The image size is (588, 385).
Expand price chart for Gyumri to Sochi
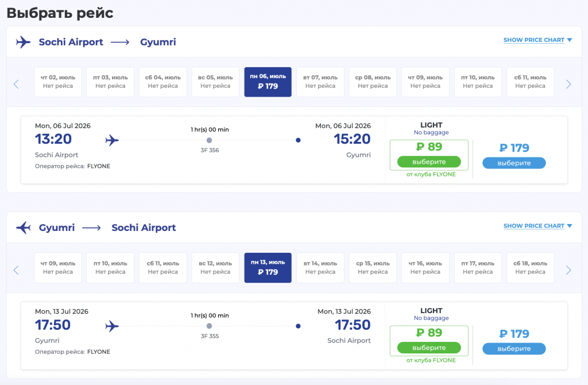point(537,226)
